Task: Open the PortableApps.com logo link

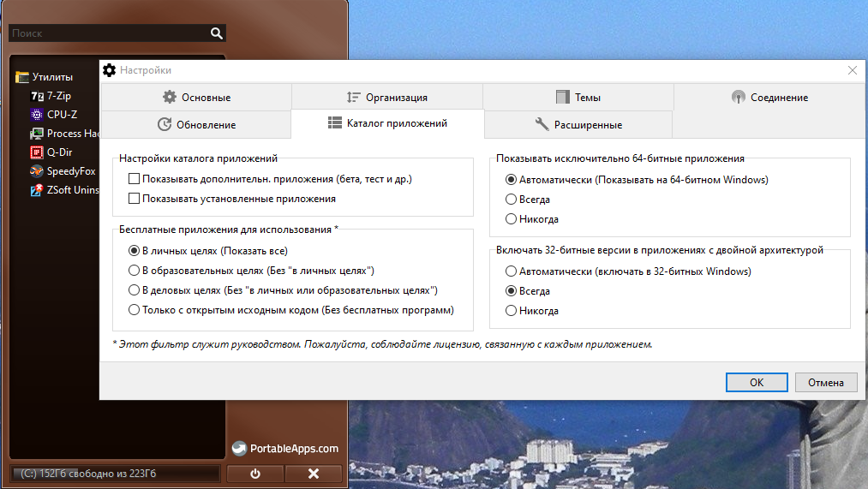Action: (x=285, y=448)
